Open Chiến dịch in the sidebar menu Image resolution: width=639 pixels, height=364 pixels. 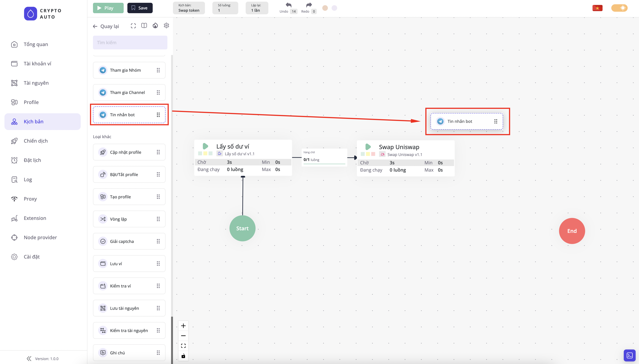point(36,141)
